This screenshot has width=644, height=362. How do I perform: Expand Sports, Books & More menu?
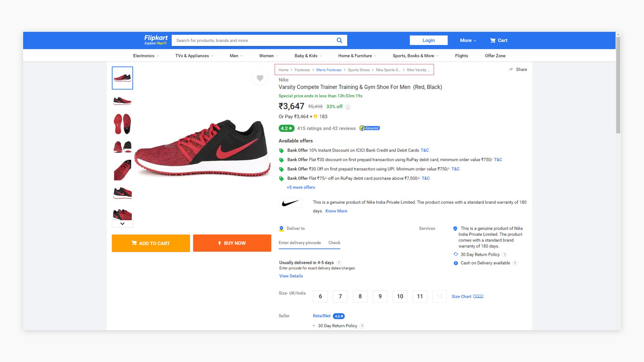(x=416, y=56)
